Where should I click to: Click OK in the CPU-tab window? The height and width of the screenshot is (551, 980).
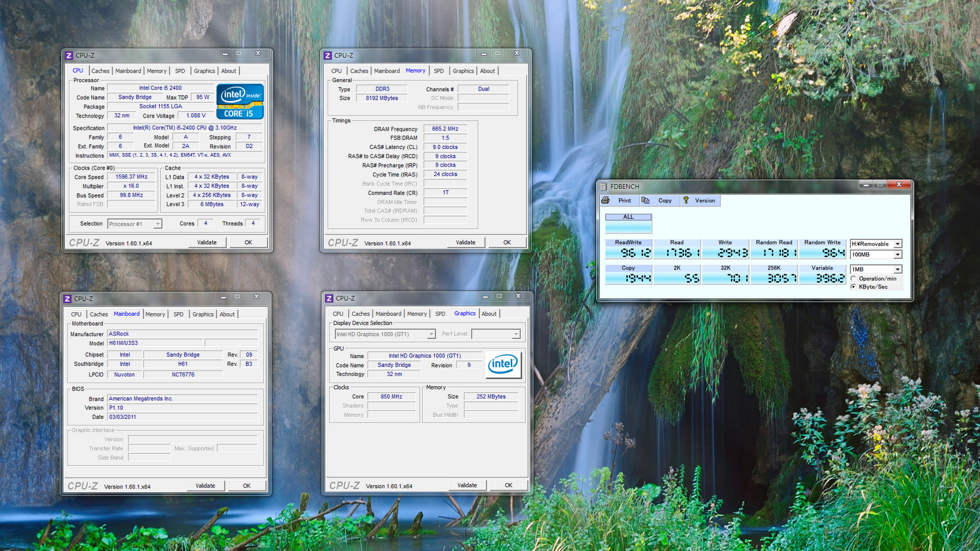(x=249, y=242)
